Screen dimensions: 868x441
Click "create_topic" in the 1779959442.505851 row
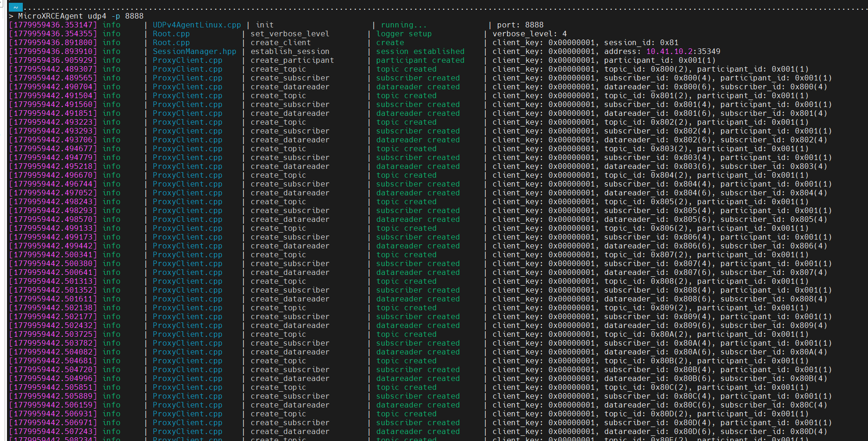pos(278,387)
